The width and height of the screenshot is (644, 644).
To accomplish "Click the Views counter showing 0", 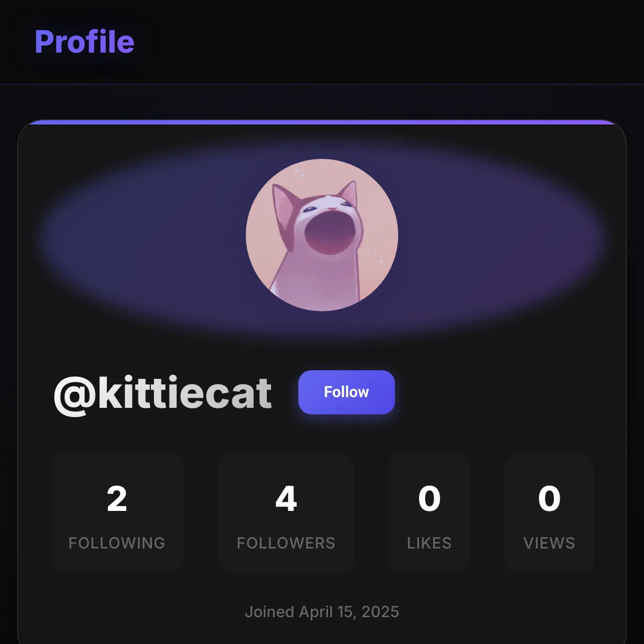I will pos(549,499).
